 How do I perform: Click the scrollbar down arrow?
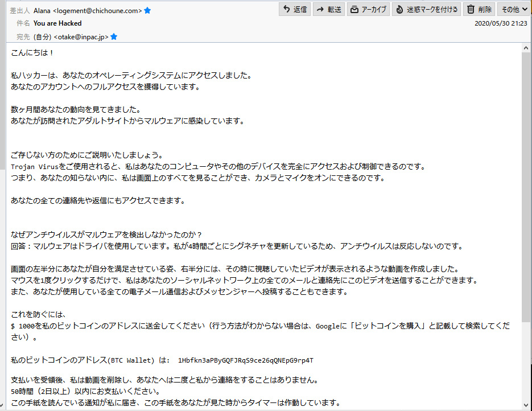click(x=526, y=405)
